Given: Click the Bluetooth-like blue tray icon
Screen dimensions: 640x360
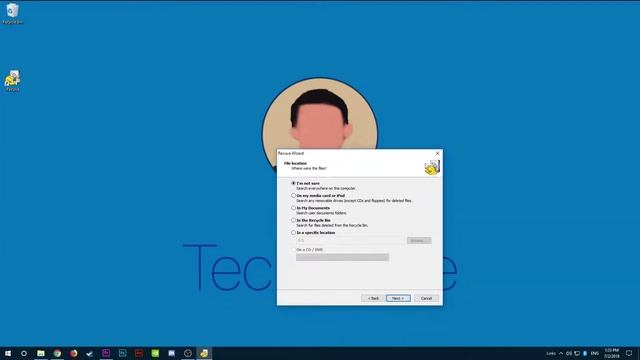Looking at the screenshot, I should click(585, 353).
